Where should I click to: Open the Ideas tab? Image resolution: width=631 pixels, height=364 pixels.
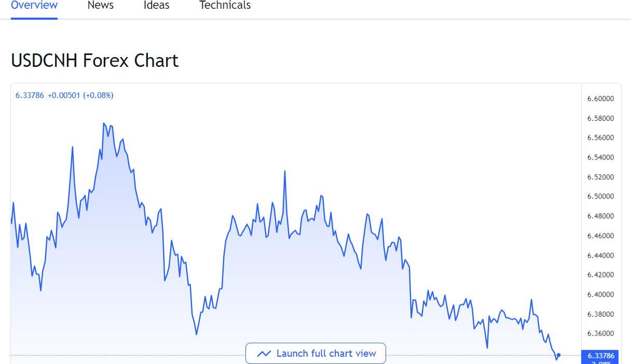[x=156, y=6]
